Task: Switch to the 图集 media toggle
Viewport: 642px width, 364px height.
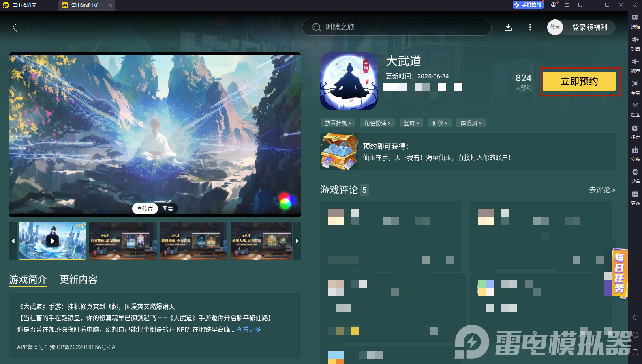Action: coord(168,209)
